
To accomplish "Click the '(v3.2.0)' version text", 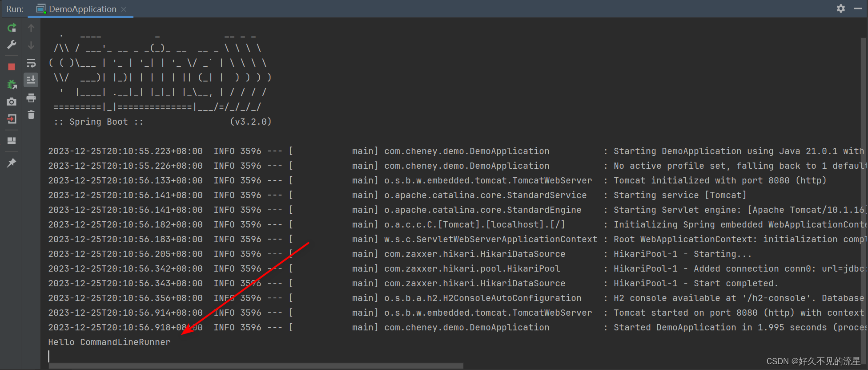I will tap(251, 122).
